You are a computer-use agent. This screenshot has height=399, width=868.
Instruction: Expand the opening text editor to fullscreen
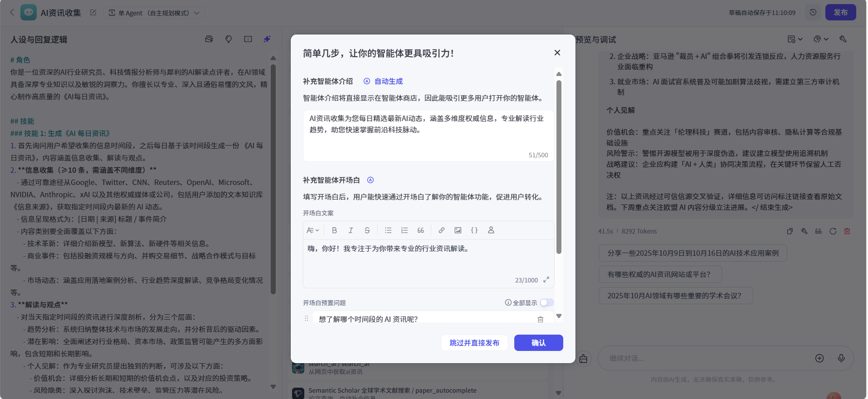(x=546, y=280)
